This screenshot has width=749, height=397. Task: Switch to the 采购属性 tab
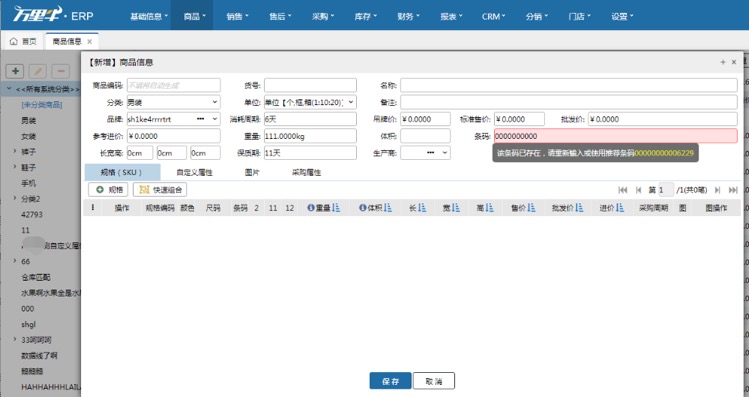click(306, 172)
